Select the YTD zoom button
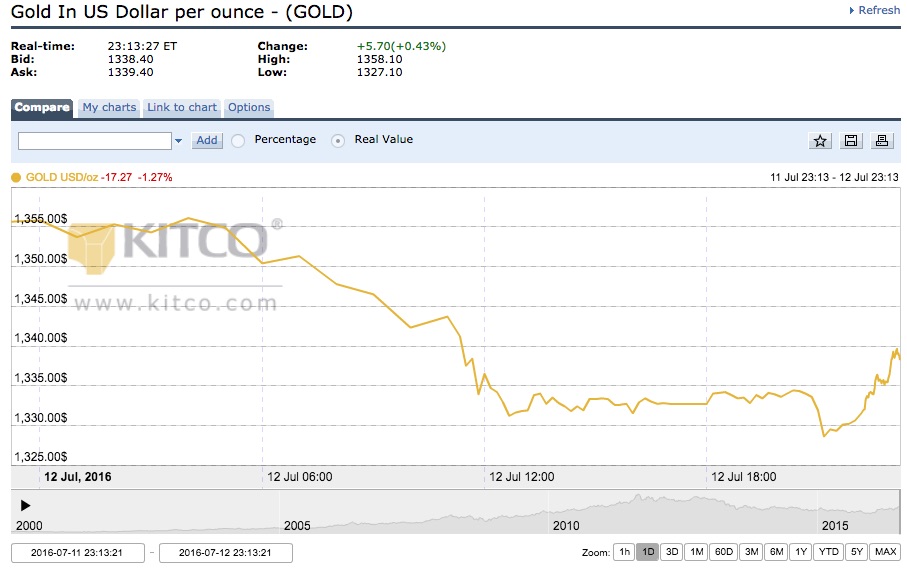 pos(828,552)
